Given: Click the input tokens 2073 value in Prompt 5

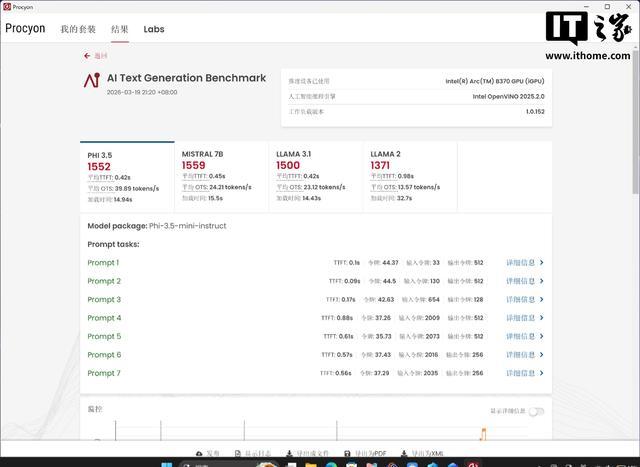Looking at the screenshot, I should pyautogui.click(x=433, y=336).
